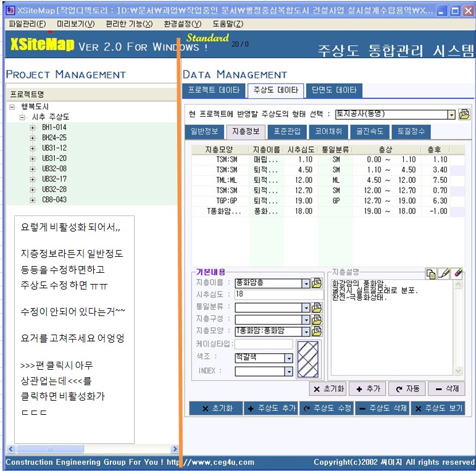
Task: Click the hatch pattern preview swatch
Action: 308,359
